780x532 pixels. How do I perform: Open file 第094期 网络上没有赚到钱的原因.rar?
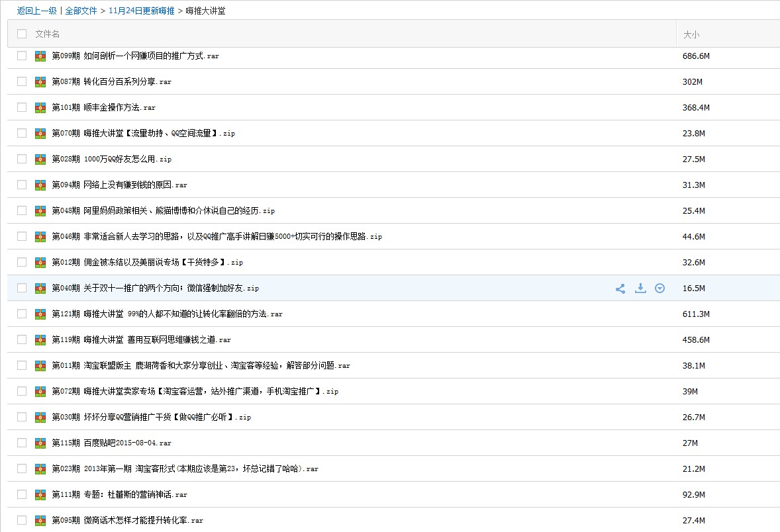click(x=119, y=185)
